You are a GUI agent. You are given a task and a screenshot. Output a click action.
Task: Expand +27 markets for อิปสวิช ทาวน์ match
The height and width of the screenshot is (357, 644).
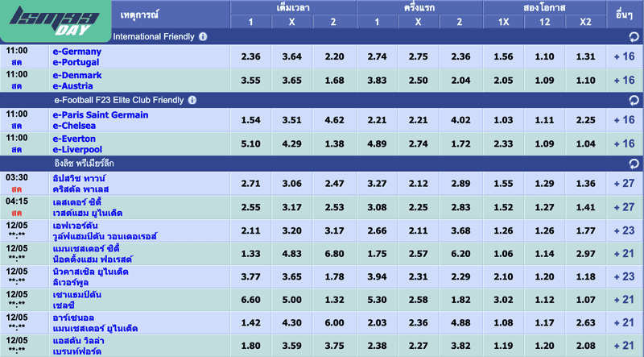click(x=624, y=183)
